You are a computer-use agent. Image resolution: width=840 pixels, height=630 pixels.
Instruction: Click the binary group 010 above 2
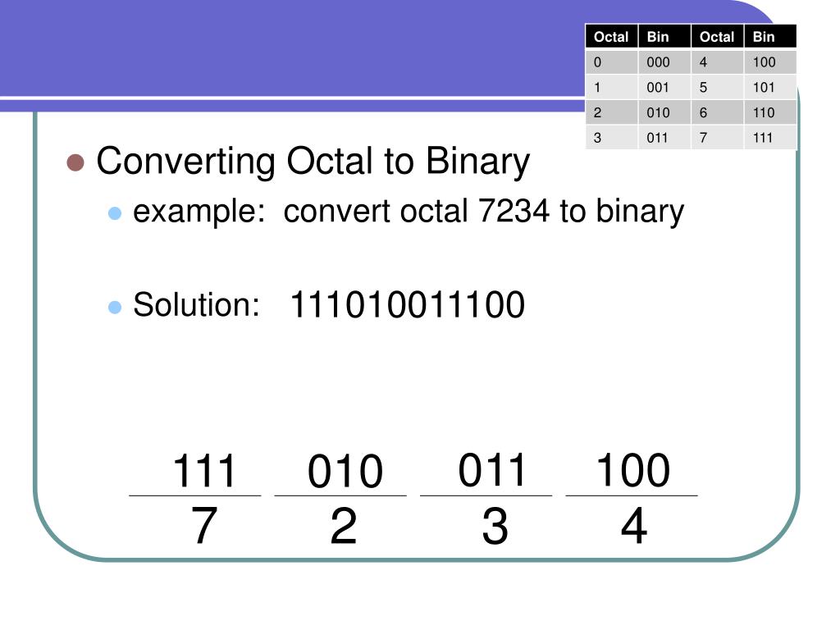pos(345,472)
